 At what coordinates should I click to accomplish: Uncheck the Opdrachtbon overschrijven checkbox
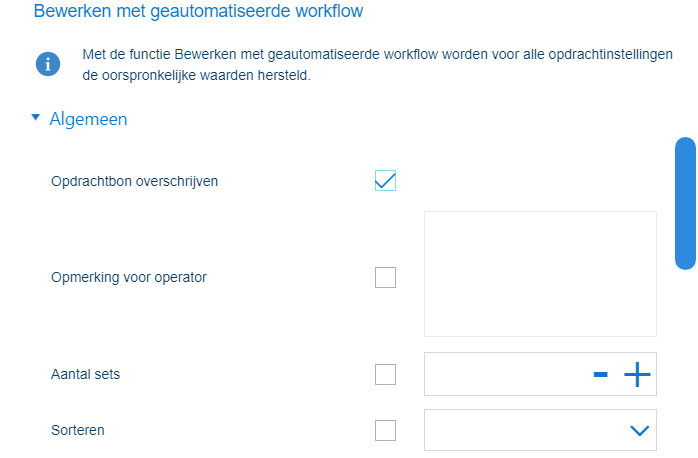pos(385,181)
